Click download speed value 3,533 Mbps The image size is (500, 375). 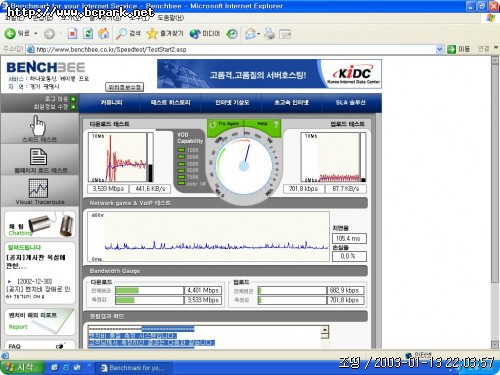point(108,189)
